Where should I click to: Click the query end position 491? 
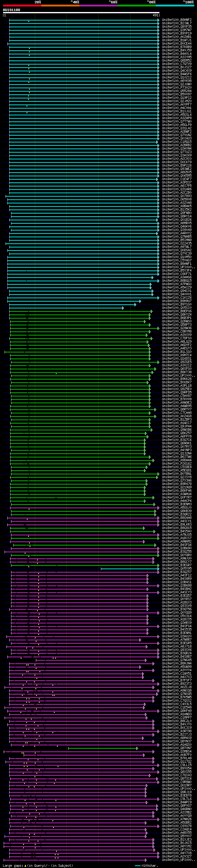(x=155, y=15)
